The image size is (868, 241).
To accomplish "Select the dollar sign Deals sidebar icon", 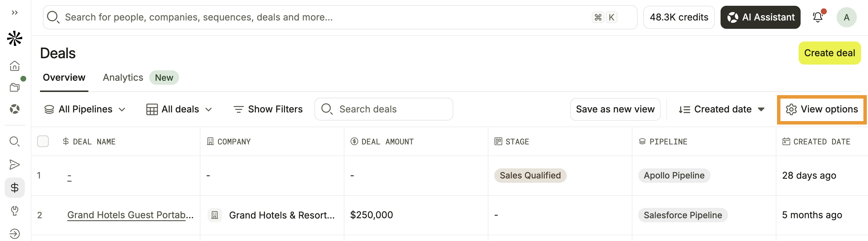I will 14,187.
